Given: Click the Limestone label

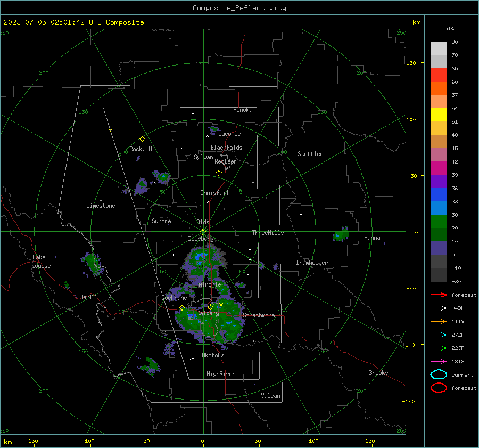Looking at the screenshot, I should click(x=101, y=206).
